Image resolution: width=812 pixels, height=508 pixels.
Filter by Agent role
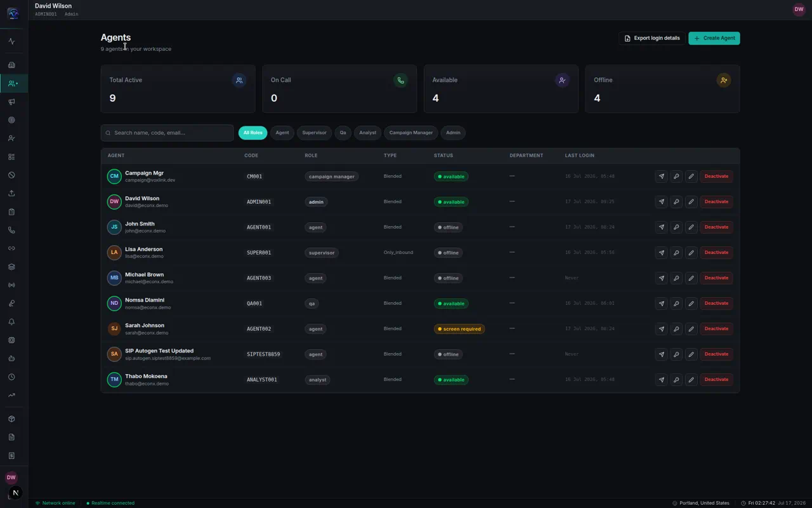[282, 133]
